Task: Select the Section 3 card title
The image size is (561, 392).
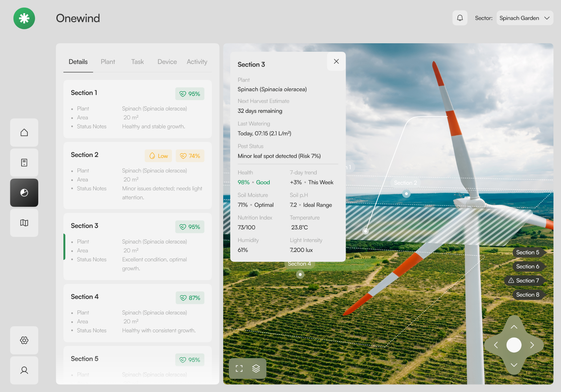Action: click(x=84, y=226)
